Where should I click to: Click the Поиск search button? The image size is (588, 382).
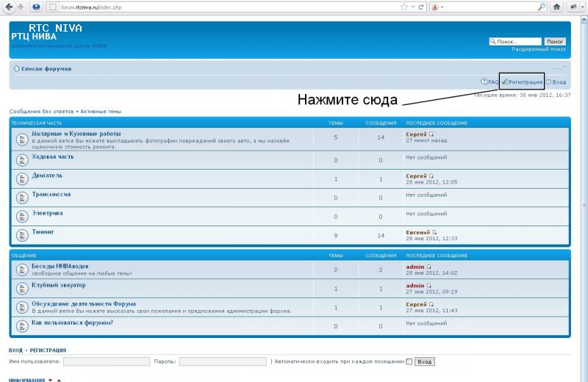coord(555,42)
